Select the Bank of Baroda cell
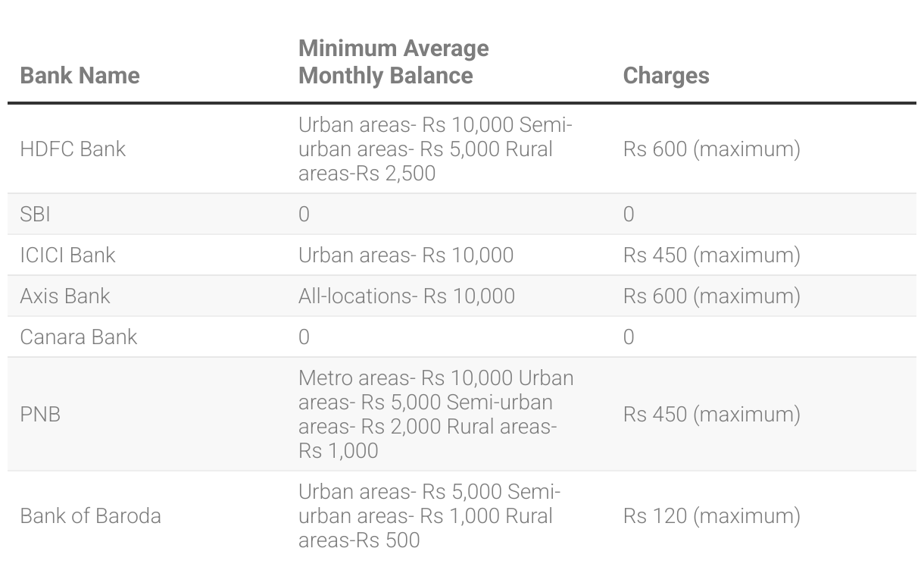The width and height of the screenshot is (924, 567). (90, 516)
